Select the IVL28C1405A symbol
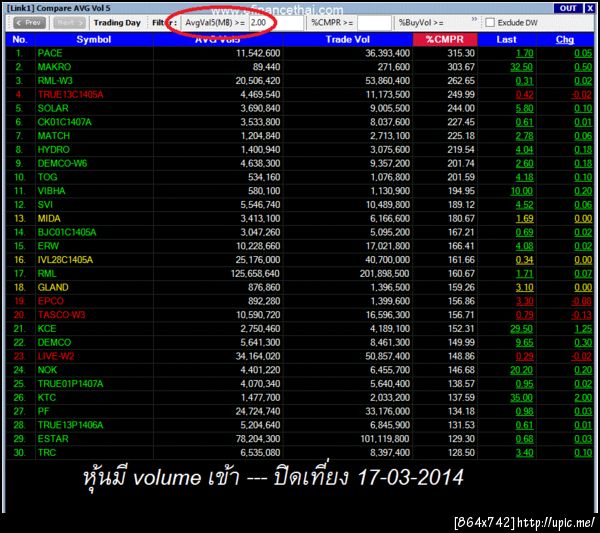 coord(65,260)
